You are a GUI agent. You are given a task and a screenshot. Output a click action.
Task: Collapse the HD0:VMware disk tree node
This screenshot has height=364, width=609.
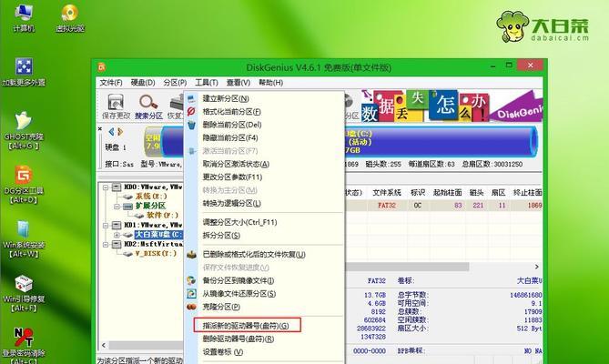point(104,187)
